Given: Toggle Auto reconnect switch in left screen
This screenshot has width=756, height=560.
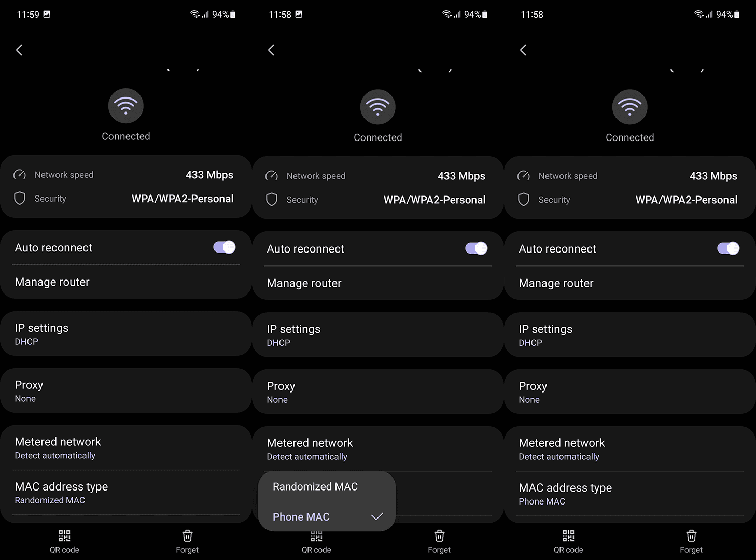Looking at the screenshot, I should coord(225,247).
